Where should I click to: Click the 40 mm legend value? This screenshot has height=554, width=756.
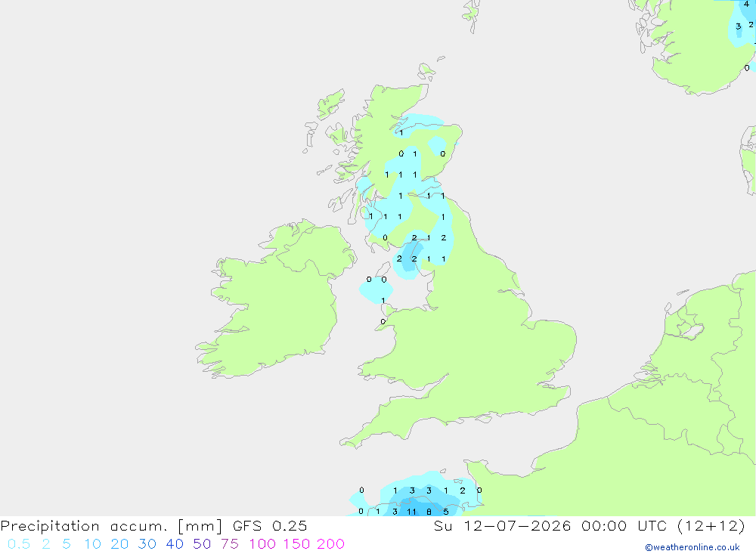175,544
